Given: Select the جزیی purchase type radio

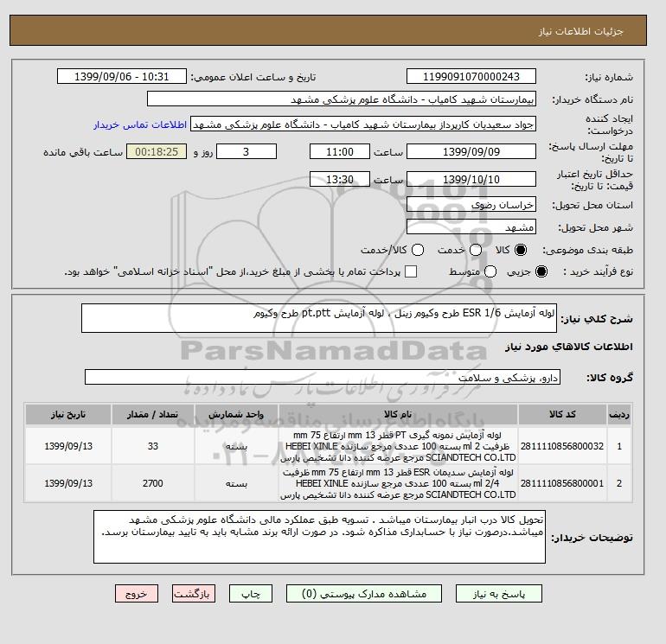Looking at the screenshot, I should point(541,271).
